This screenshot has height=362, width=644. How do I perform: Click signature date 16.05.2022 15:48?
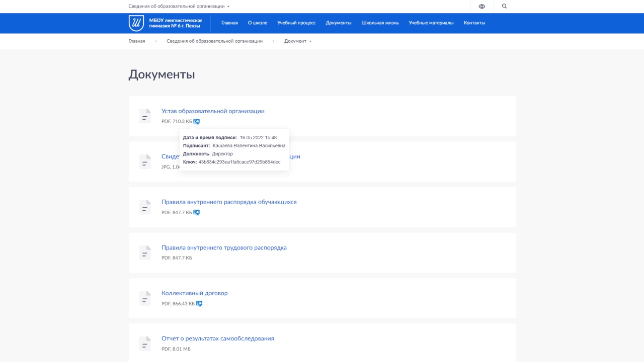click(x=258, y=138)
